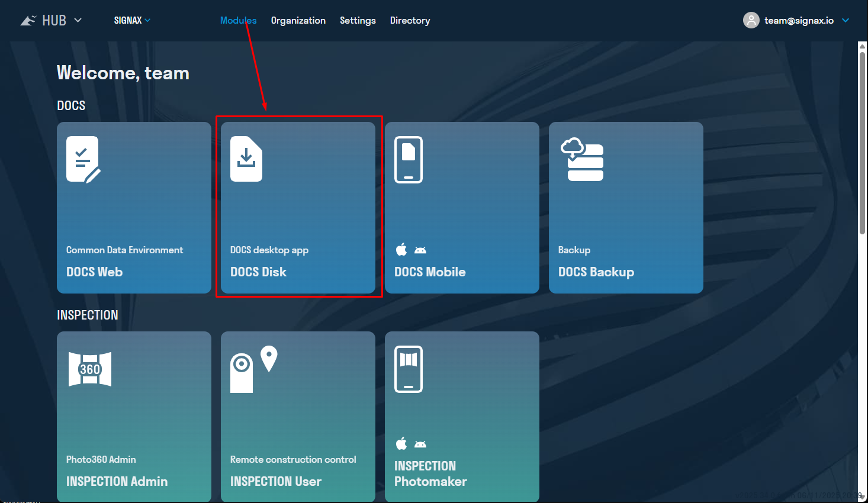
Task: Go to the Organization tab
Action: click(x=298, y=20)
